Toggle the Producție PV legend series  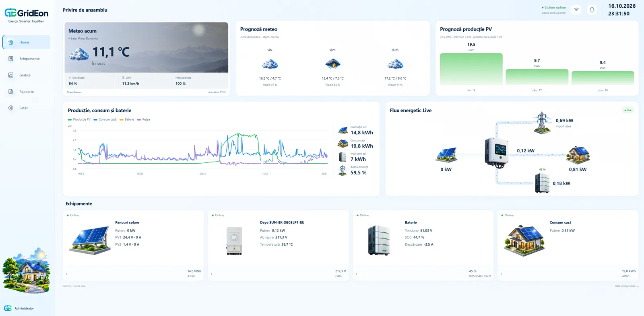point(79,119)
